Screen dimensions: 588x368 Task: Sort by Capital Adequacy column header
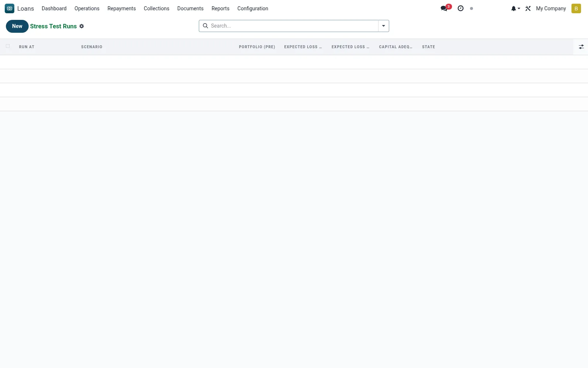click(x=396, y=47)
